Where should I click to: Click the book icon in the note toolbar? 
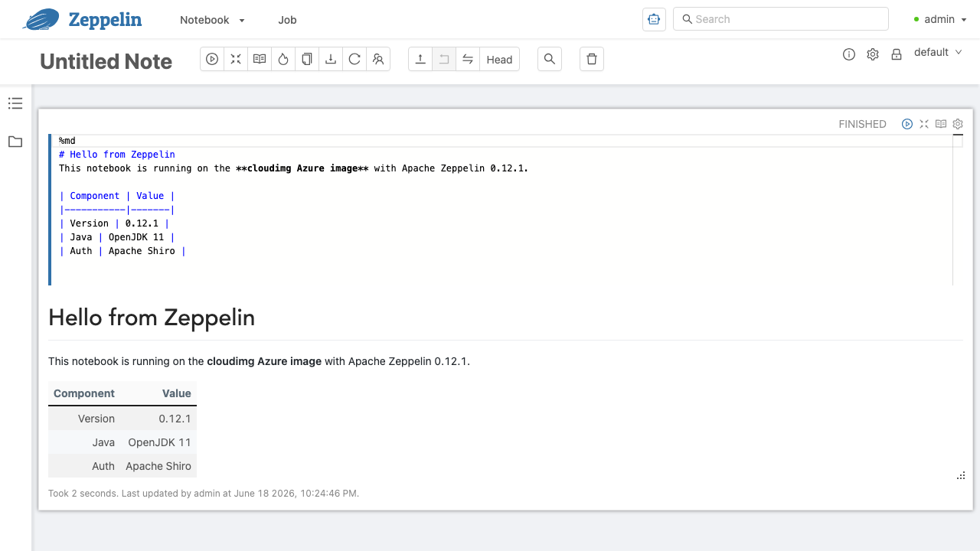click(260, 59)
